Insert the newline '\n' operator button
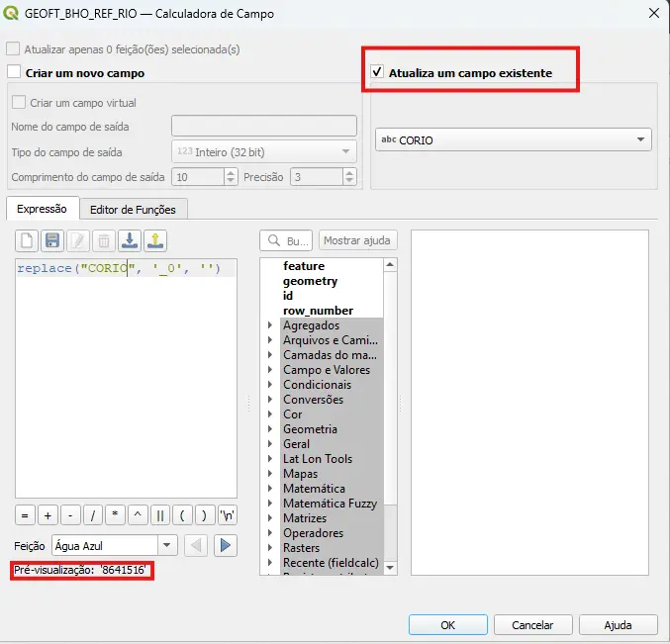Screen dimensions: 670x644 (x=227, y=515)
